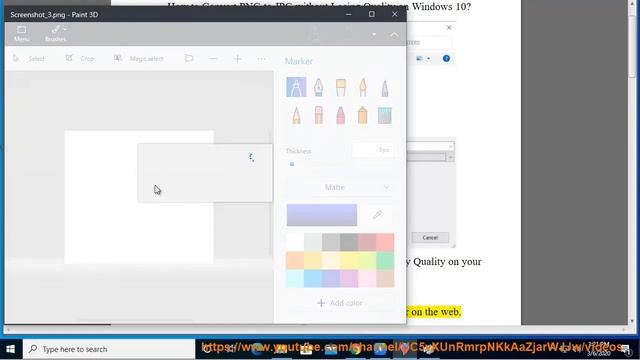This screenshot has height=360, width=640.
Task: Open the three-dot more options
Action: pyautogui.click(x=262, y=59)
